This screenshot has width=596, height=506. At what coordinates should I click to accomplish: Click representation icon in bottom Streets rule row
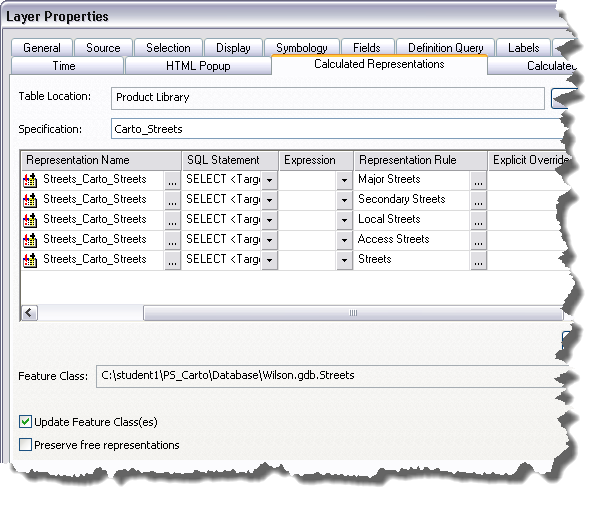point(30,260)
